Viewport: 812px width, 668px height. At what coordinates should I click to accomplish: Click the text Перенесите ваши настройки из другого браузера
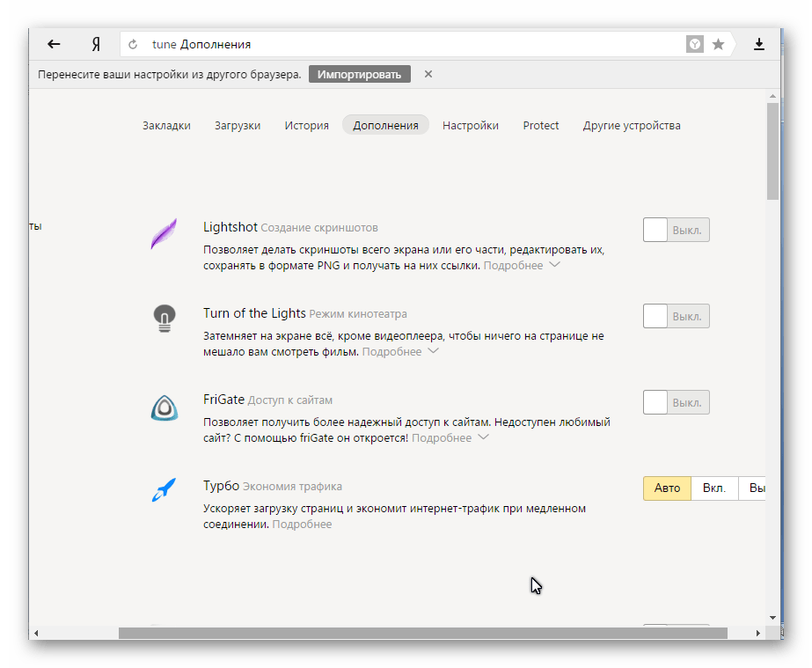coord(169,75)
